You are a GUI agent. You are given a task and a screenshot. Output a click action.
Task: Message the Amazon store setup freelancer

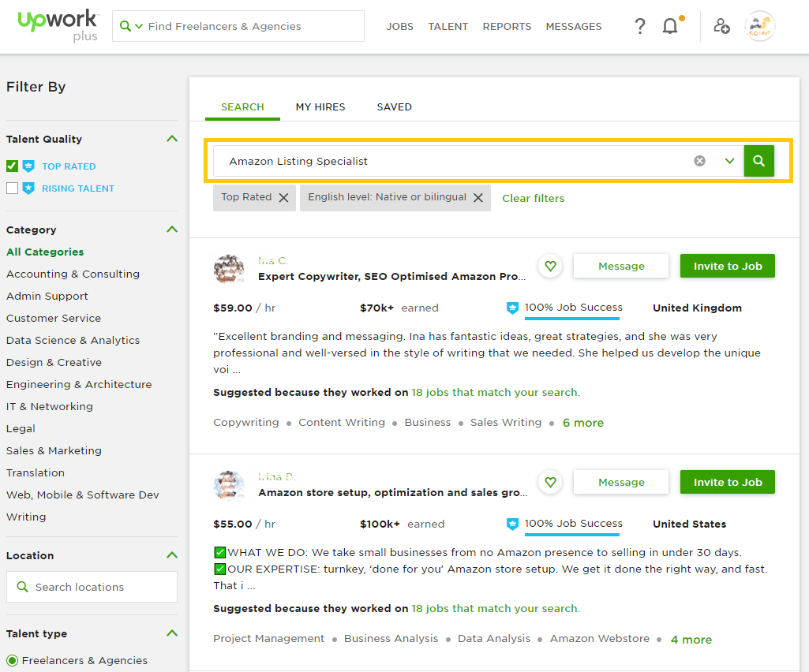621,482
